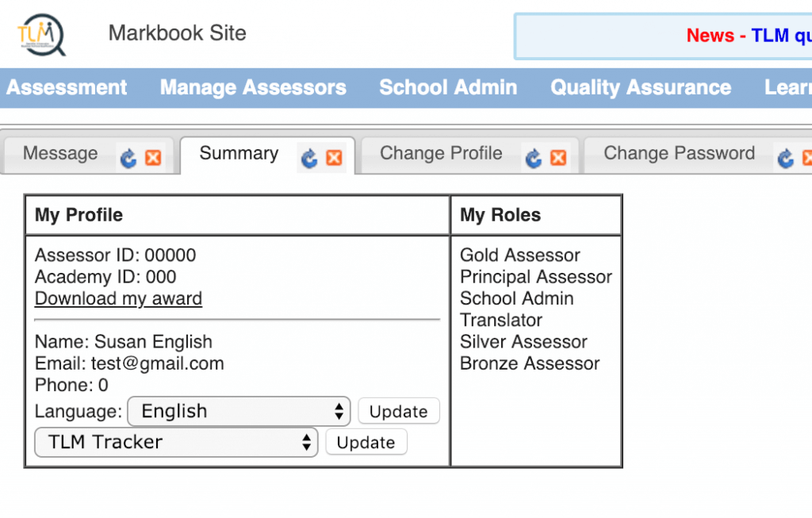Switch to the Message tab

60,153
